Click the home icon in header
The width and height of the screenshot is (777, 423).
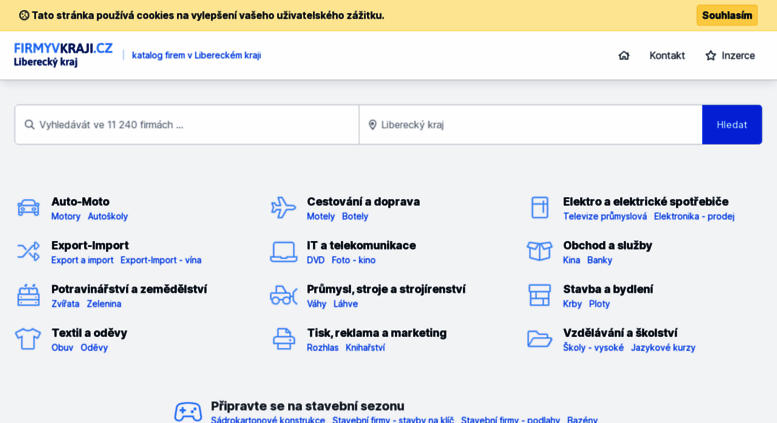[x=624, y=55]
